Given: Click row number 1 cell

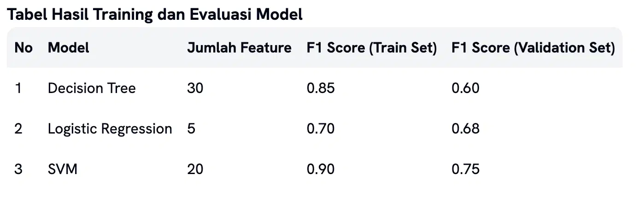Looking at the screenshot, I should pos(18,88).
